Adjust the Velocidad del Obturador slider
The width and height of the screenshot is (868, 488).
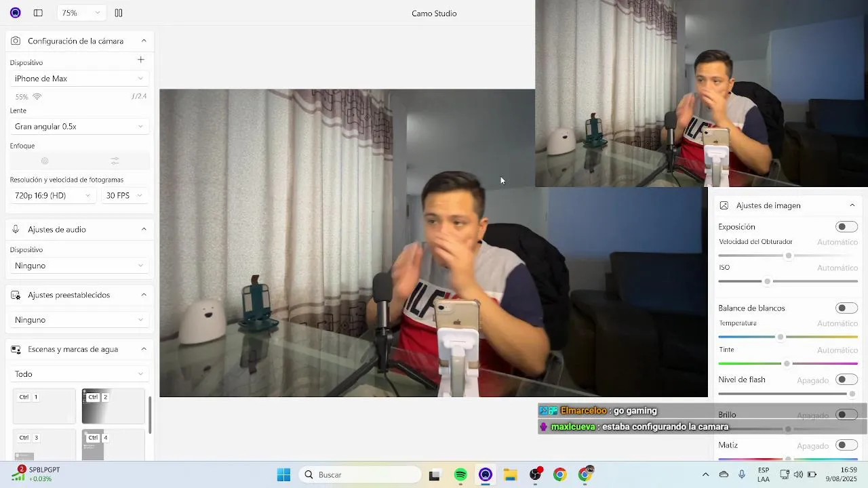(788, 256)
